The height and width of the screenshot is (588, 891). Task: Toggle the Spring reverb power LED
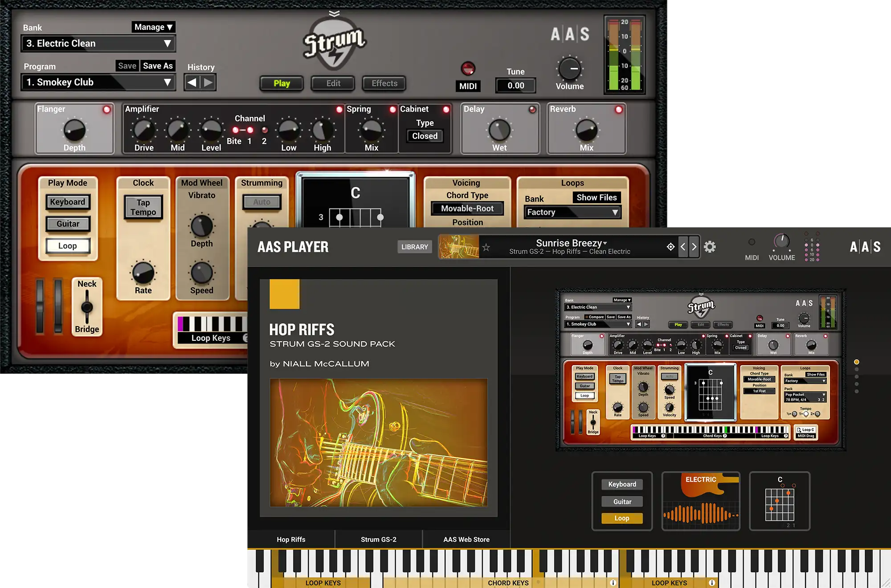[x=392, y=110]
